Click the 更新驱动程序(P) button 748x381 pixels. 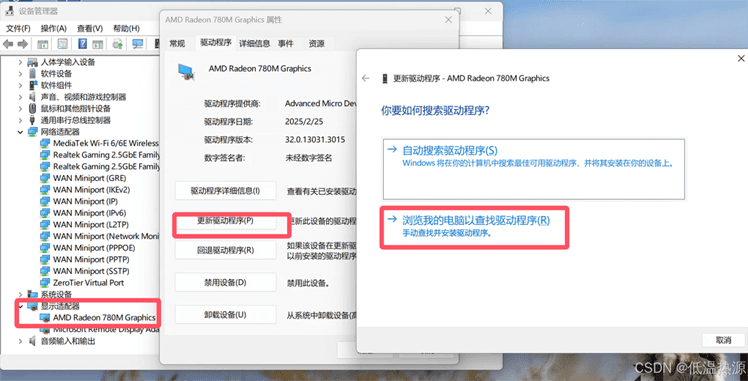tap(226, 221)
